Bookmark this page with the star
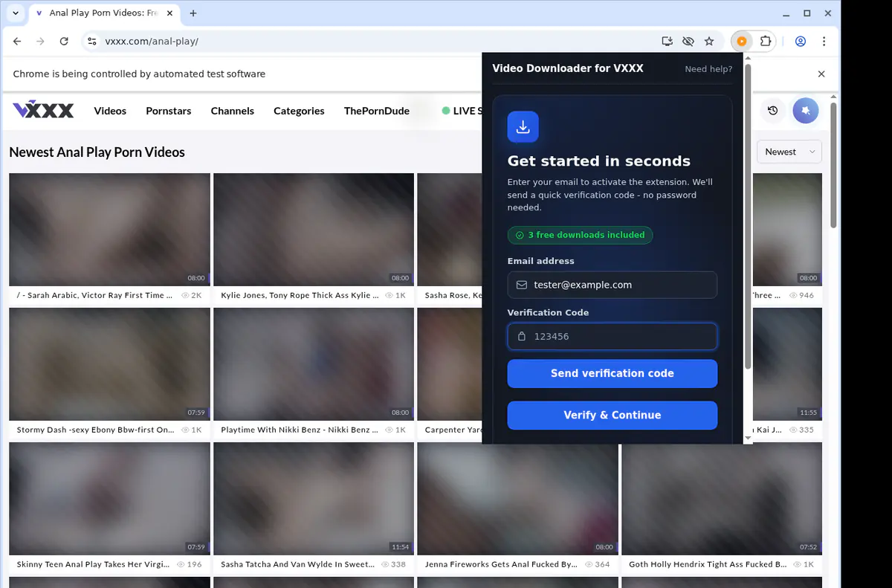Screen dimensions: 892x588 click(709, 42)
